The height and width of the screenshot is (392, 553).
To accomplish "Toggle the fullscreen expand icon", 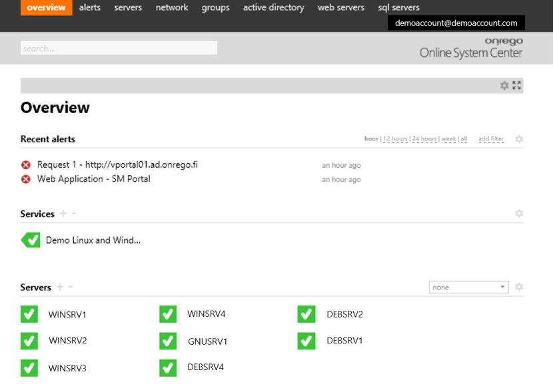I will click(x=516, y=85).
